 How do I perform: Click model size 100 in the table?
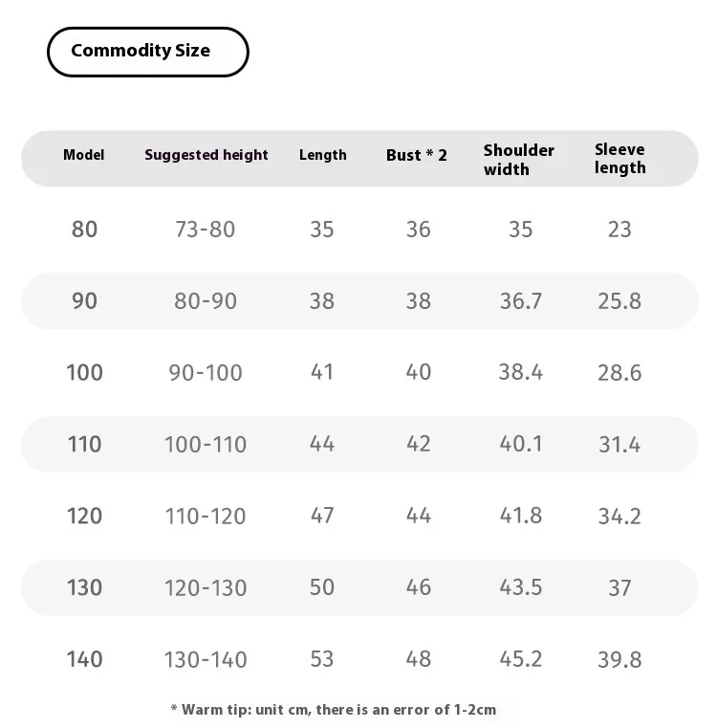tap(84, 372)
